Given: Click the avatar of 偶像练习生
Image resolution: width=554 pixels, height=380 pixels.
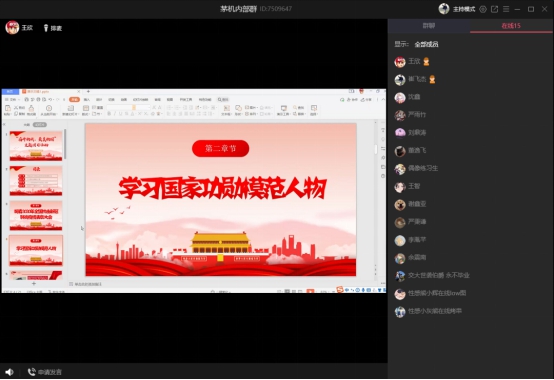Looking at the screenshot, I should (400, 169).
